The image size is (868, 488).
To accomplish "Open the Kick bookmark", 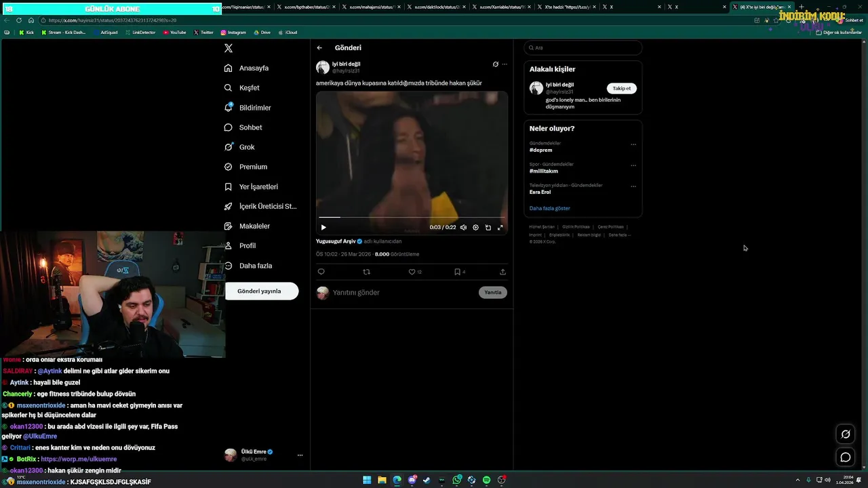I will click(x=26, y=33).
